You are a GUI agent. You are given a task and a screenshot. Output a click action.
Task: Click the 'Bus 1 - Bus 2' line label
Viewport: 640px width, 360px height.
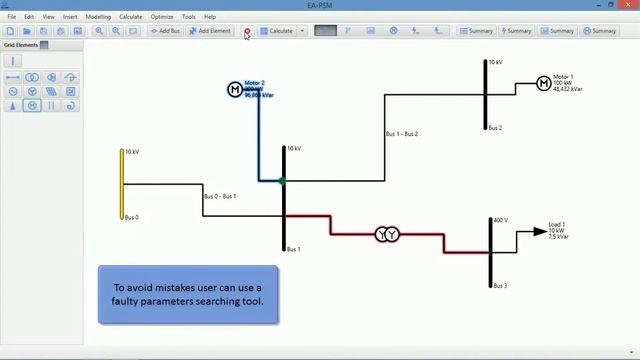point(402,134)
